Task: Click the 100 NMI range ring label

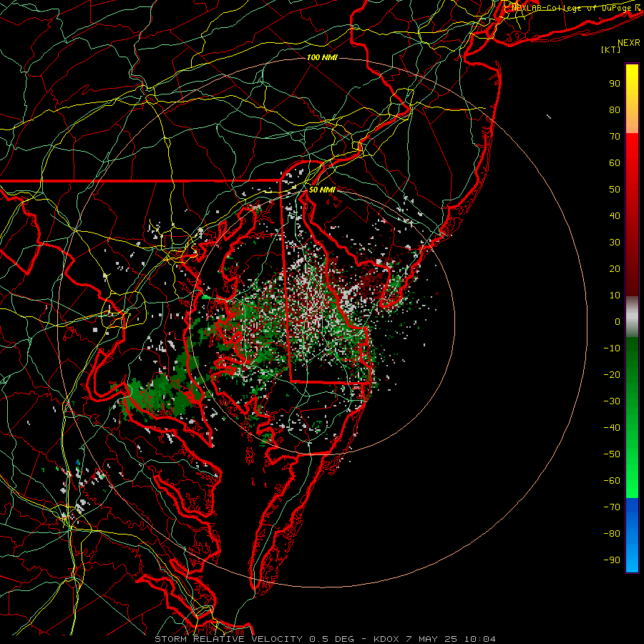Action: click(322, 57)
